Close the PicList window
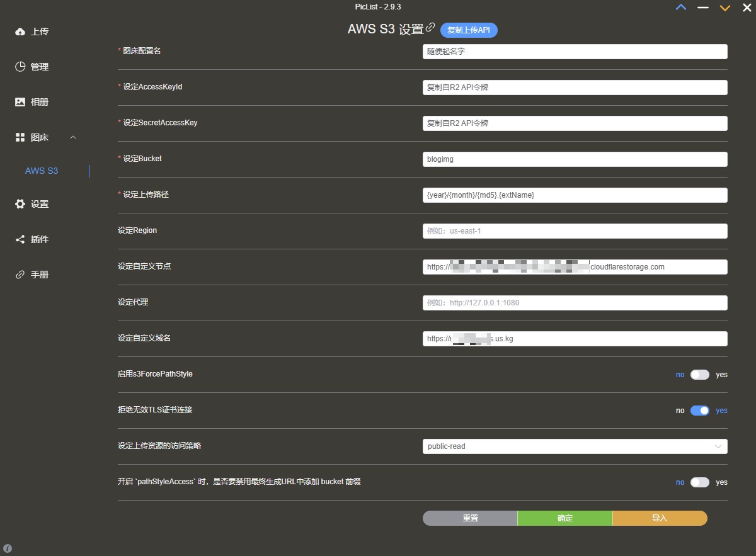The width and height of the screenshot is (756, 556). click(x=747, y=8)
